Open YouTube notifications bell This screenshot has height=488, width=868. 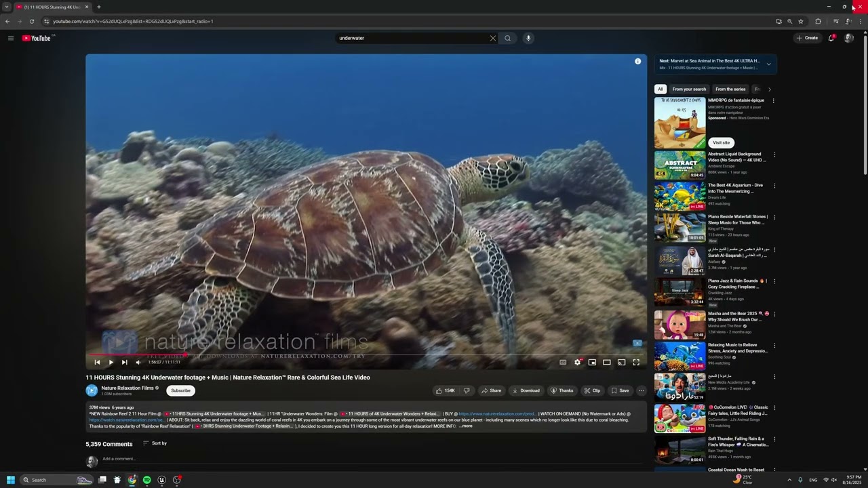831,38
